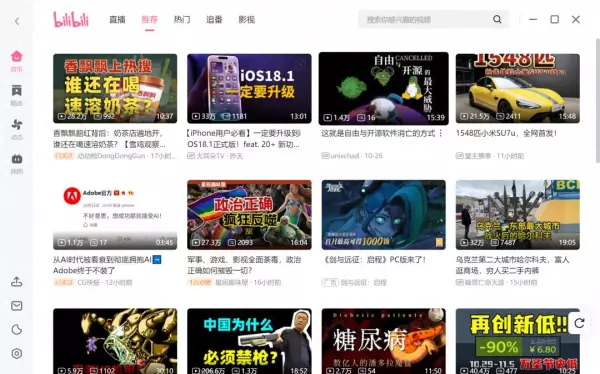
Task: Switch to 直播 tab
Action: pos(117,20)
